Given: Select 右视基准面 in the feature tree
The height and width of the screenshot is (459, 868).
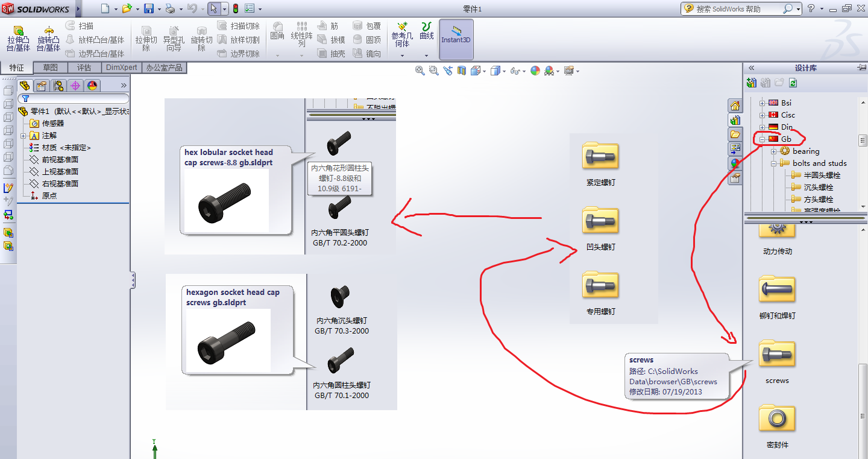Looking at the screenshot, I should click(60, 184).
